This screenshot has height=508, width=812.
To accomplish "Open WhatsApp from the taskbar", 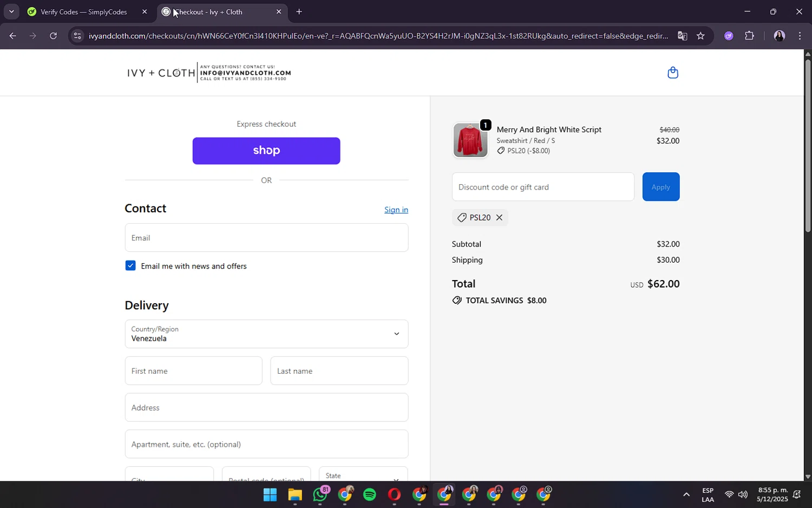I will (x=320, y=494).
